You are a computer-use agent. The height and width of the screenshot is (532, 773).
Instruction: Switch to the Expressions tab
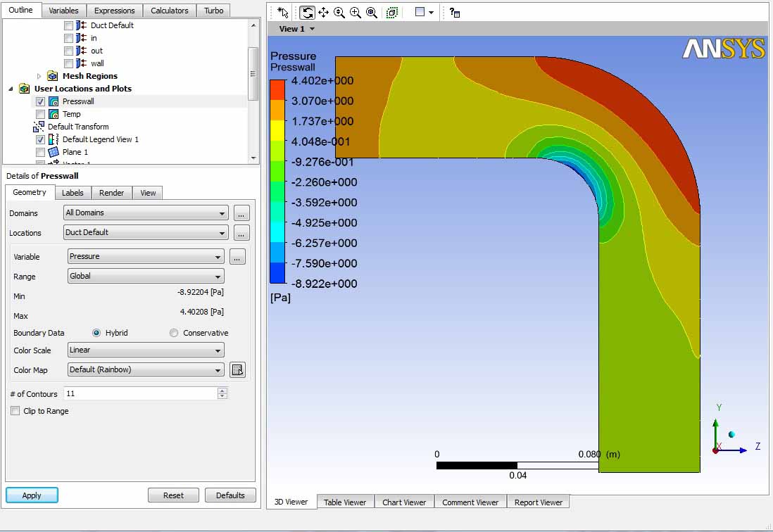point(114,11)
